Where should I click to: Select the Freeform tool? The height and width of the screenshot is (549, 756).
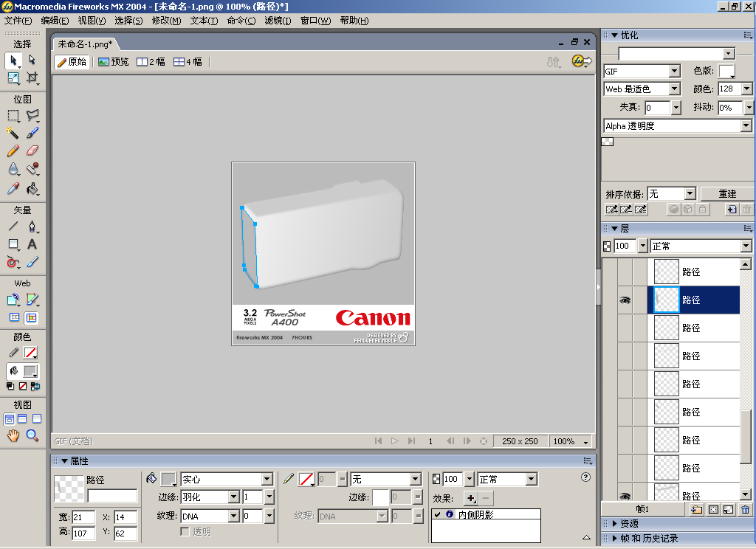pos(13,262)
